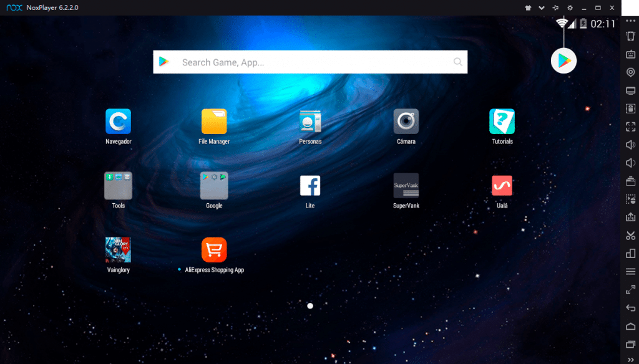This screenshot has height=364, width=639.
Task: Click the controller connect sidebar icon
Action: point(630,289)
